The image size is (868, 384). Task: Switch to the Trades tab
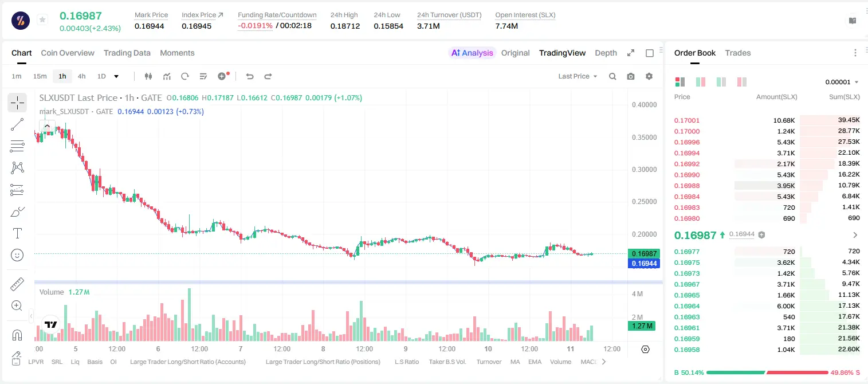pyautogui.click(x=738, y=53)
